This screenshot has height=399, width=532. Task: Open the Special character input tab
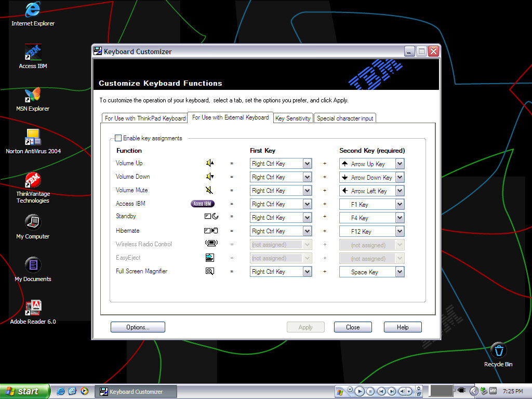click(345, 118)
